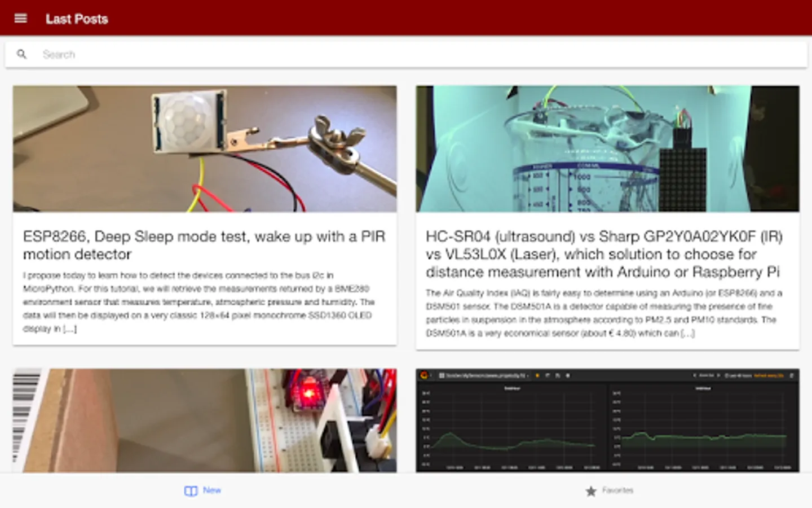The height and width of the screenshot is (508, 812).
Task: Open the distance sensor comparison post image
Action: coord(607,149)
